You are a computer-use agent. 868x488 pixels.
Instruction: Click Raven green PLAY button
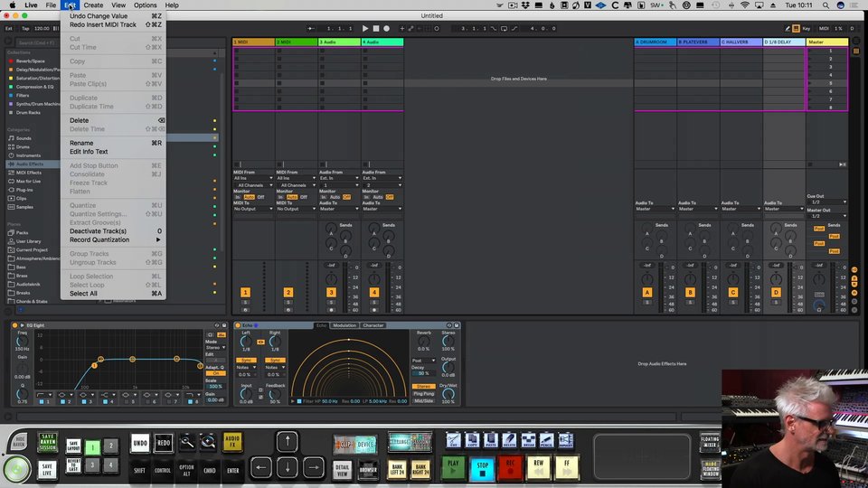coord(453,467)
